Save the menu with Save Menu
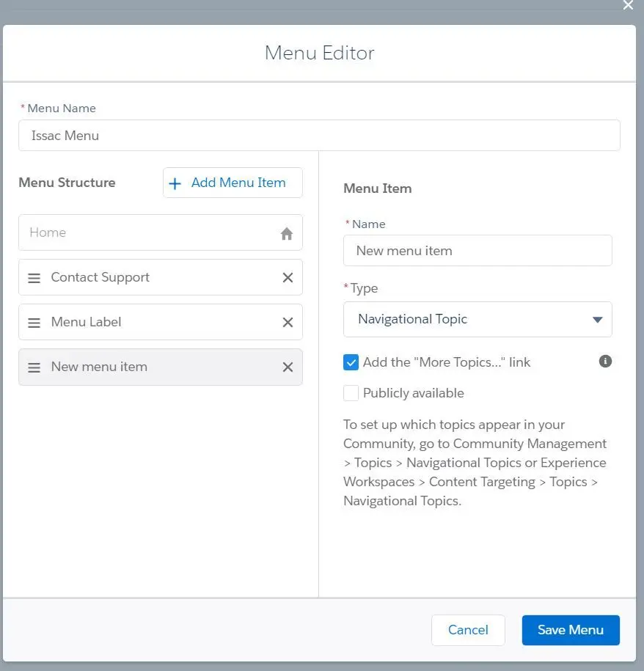 click(x=571, y=630)
